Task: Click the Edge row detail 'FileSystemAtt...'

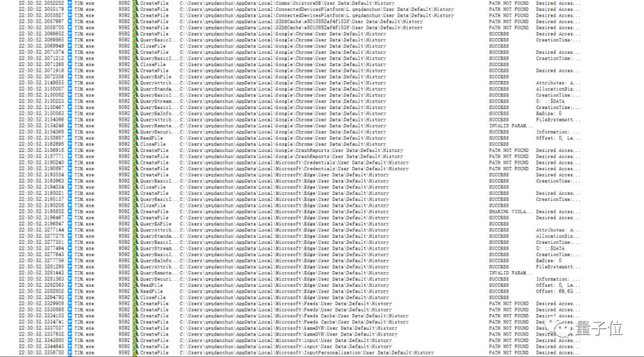Action: tap(558, 267)
